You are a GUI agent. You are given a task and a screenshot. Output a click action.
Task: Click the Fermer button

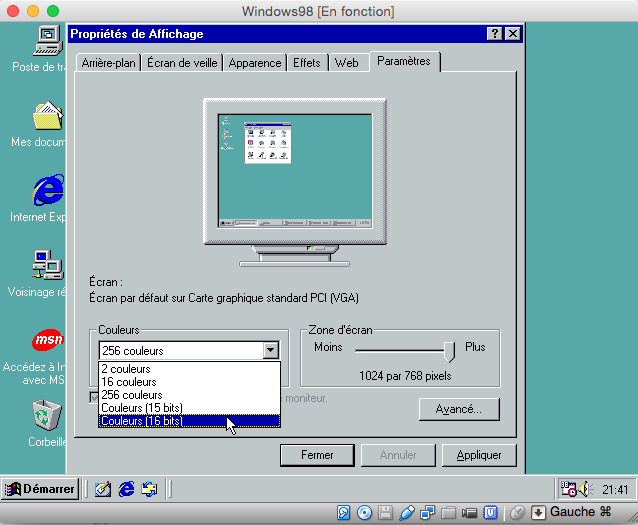(317, 455)
